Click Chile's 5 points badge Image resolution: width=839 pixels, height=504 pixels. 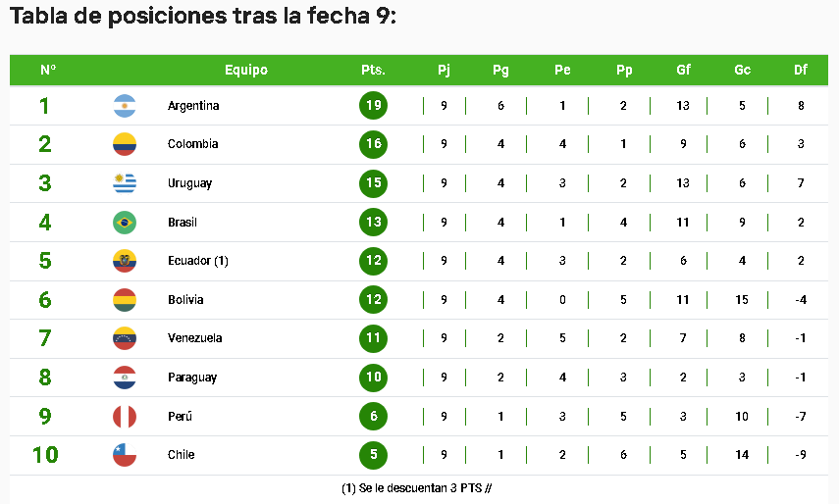coord(374,455)
